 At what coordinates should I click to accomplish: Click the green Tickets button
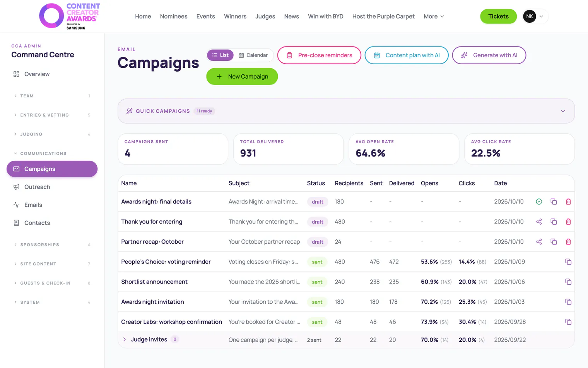498,16
